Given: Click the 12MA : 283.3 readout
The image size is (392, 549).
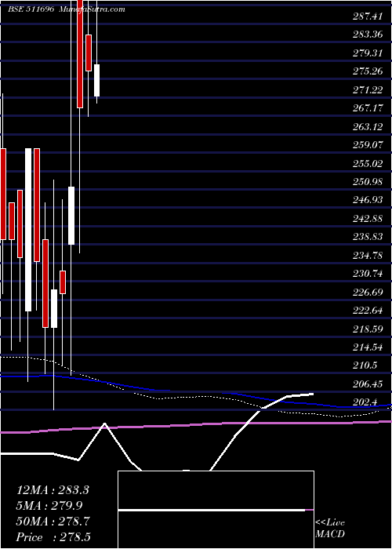Looking at the screenshot, I should pos(53,490).
